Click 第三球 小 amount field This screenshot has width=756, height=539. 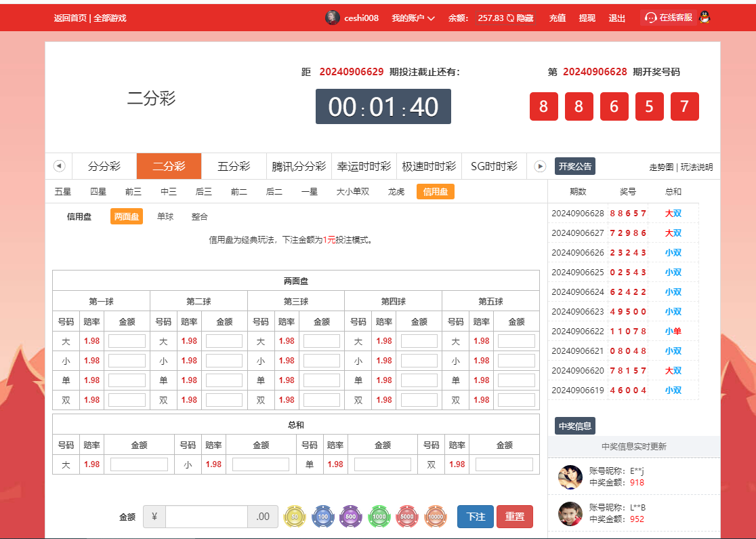point(322,361)
